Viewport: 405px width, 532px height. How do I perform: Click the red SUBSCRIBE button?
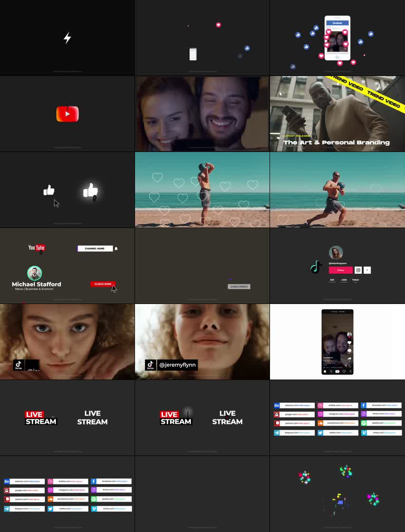coord(103,284)
